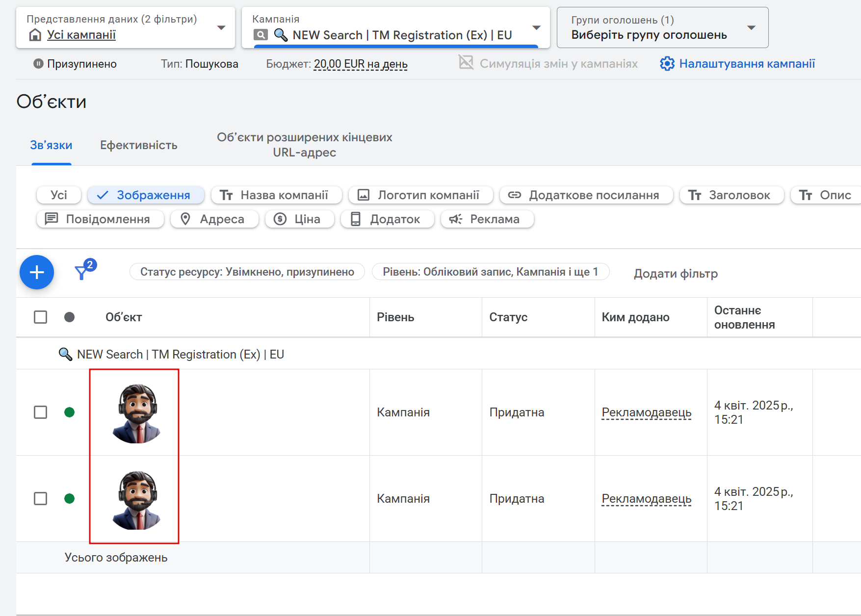Click green status dot of second image
Viewport: 861px width, 616px height.
point(70,499)
